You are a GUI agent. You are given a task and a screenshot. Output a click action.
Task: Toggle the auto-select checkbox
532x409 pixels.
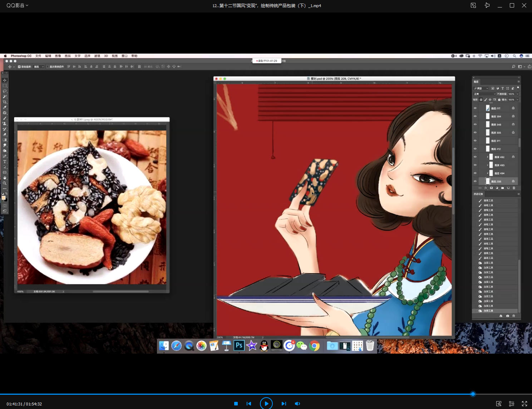pos(19,66)
